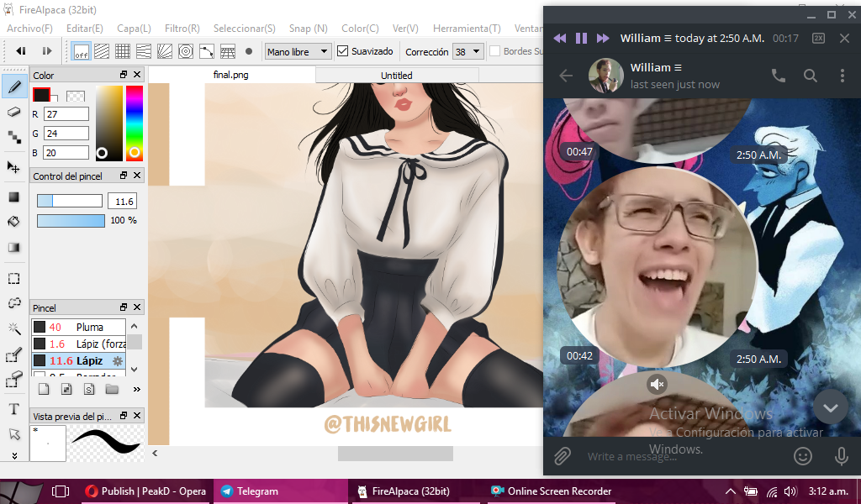Click the brush size 11.6 field
The image size is (861, 504).
[x=123, y=202]
